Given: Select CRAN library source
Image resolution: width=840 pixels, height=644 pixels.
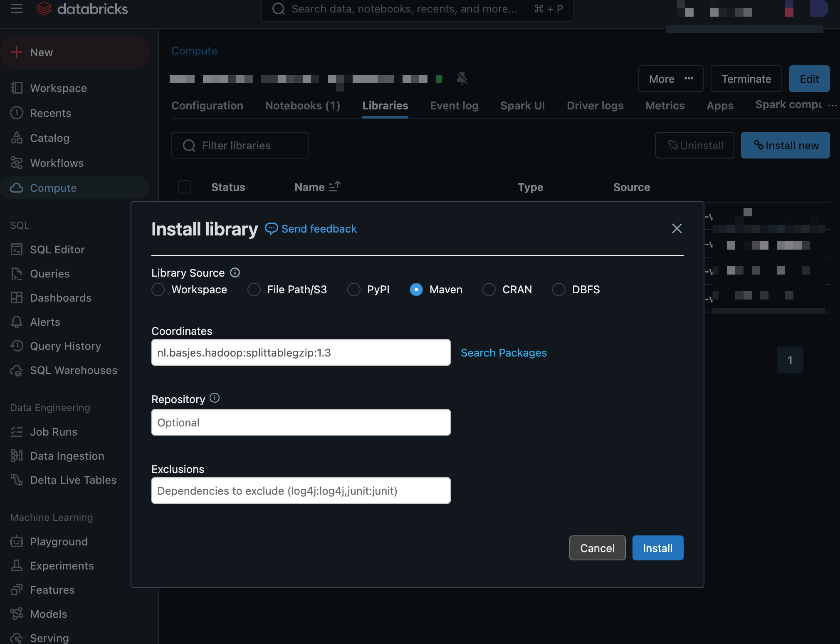Looking at the screenshot, I should point(489,290).
